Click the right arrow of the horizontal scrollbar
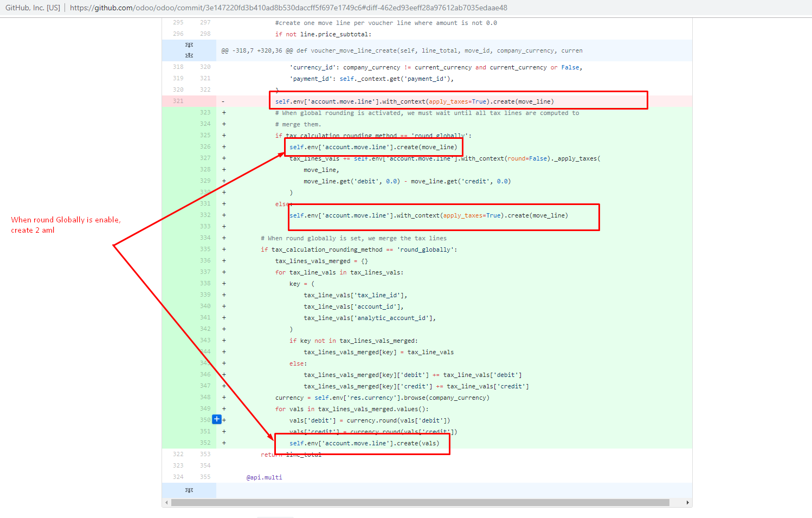 pos(688,503)
